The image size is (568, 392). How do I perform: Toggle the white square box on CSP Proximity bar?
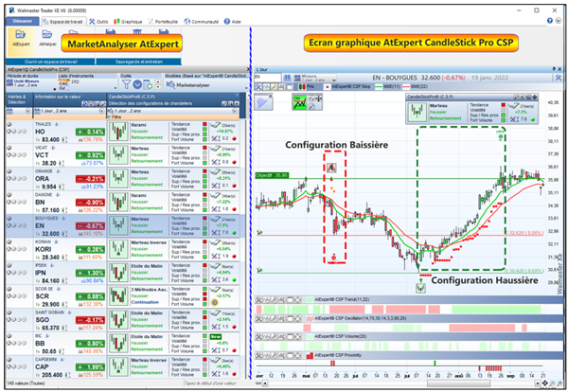pos(290,355)
